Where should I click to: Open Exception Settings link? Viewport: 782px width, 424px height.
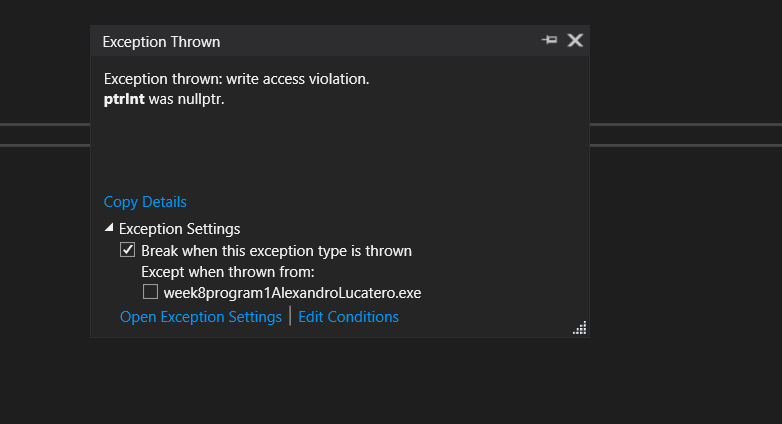tap(200, 317)
